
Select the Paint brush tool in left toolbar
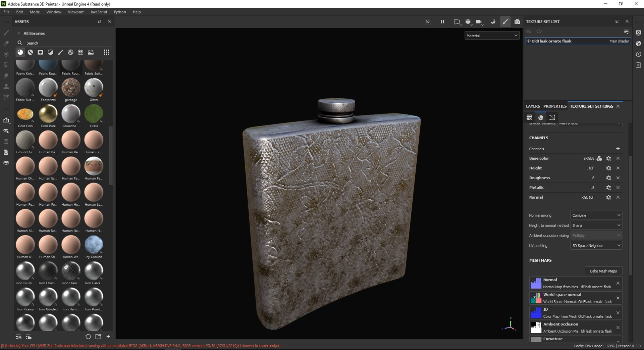6,33
